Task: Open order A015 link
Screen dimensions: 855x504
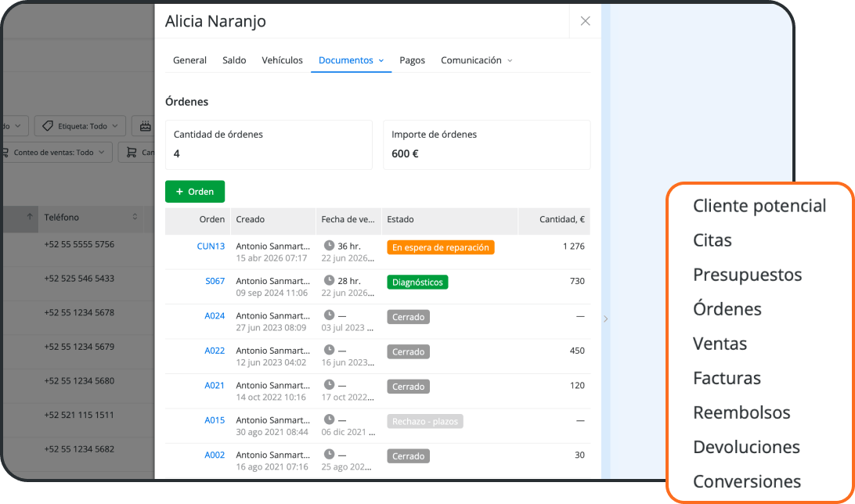Action: point(215,420)
